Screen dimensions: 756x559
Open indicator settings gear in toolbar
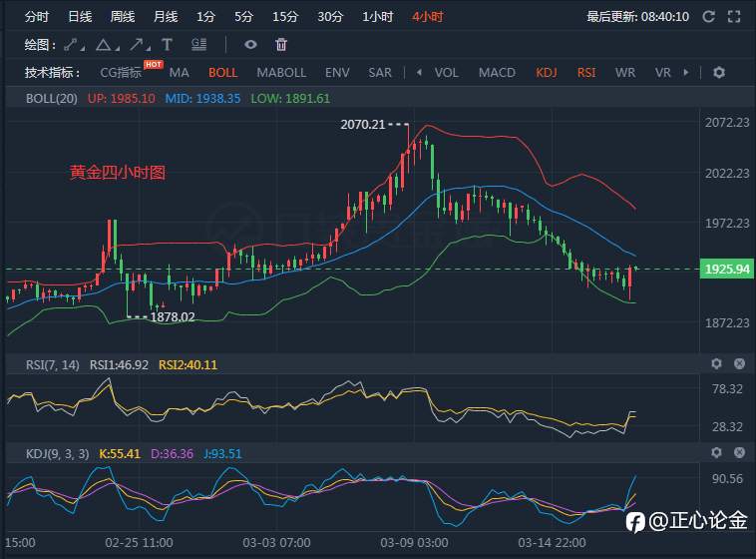(719, 73)
